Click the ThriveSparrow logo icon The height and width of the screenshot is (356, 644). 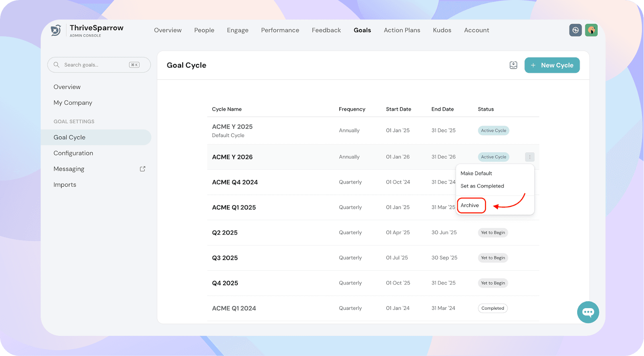pyautogui.click(x=56, y=30)
